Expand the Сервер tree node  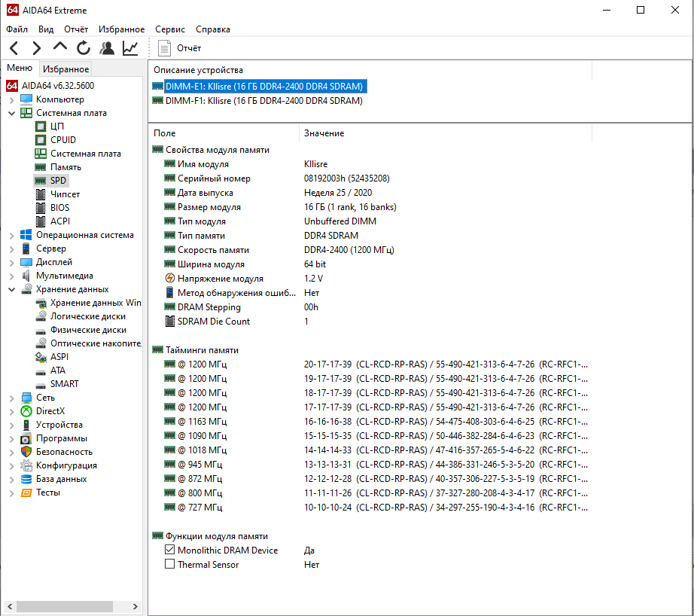12,249
